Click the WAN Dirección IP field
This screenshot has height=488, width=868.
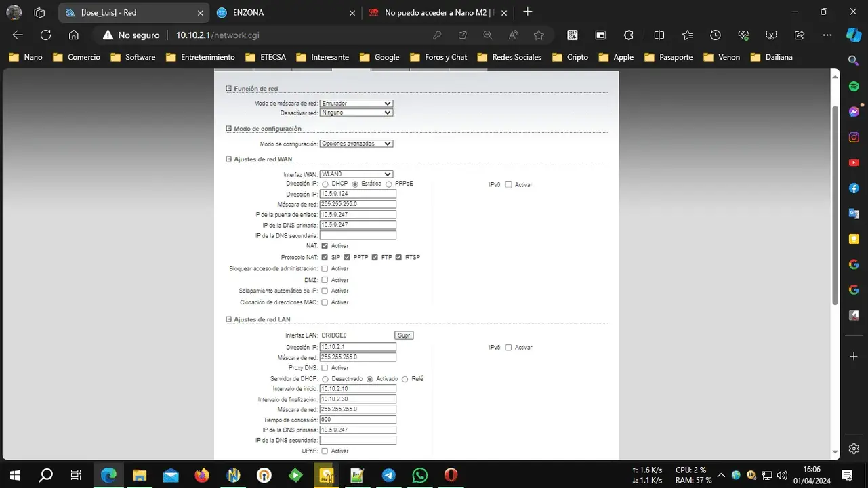pyautogui.click(x=358, y=194)
